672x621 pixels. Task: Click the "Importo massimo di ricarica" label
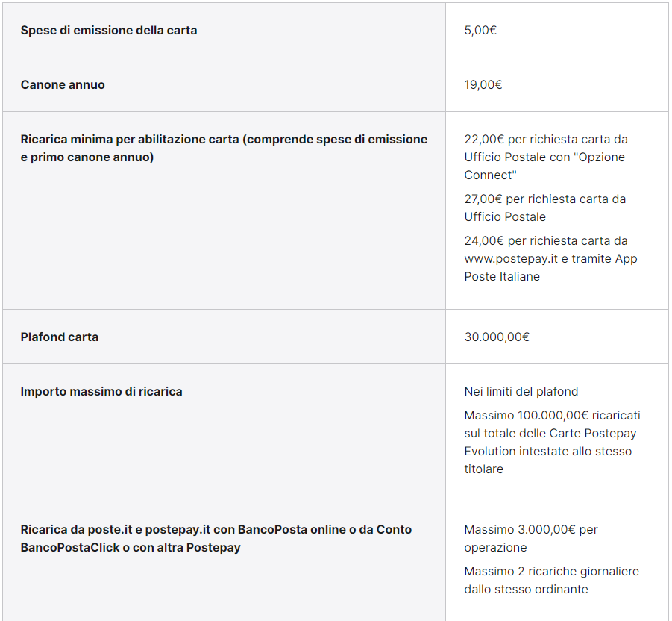101,392
